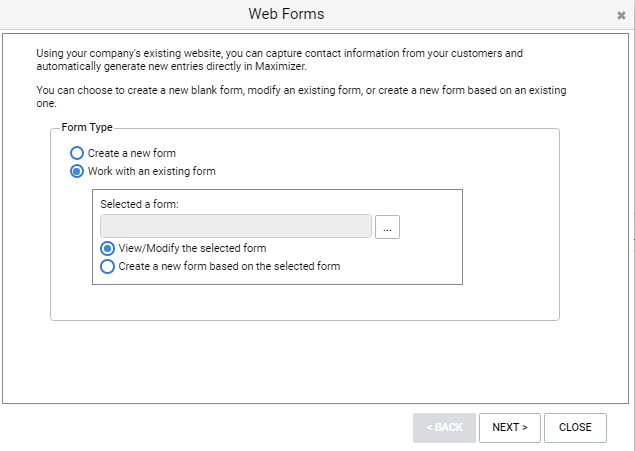635x451 pixels.
Task: Click the ellipsis browse button for form selection
Action: click(x=387, y=227)
